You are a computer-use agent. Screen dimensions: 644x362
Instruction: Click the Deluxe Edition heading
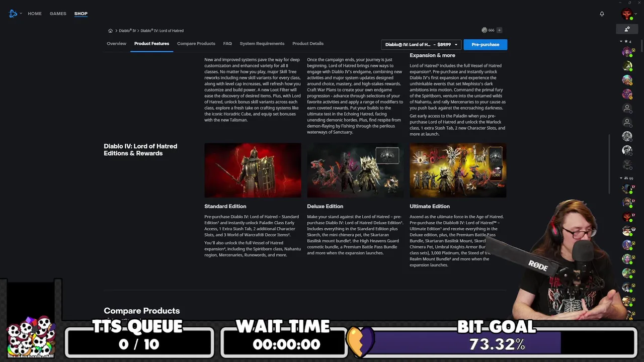(x=325, y=206)
